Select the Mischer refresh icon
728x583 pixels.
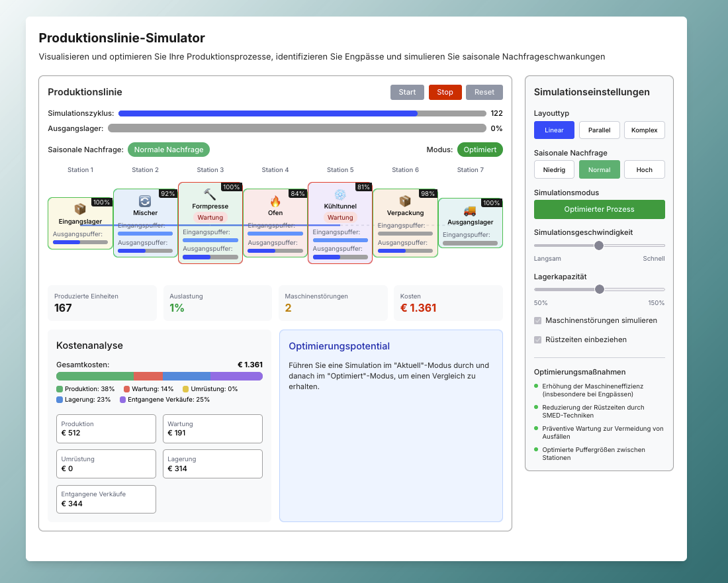point(145,201)
